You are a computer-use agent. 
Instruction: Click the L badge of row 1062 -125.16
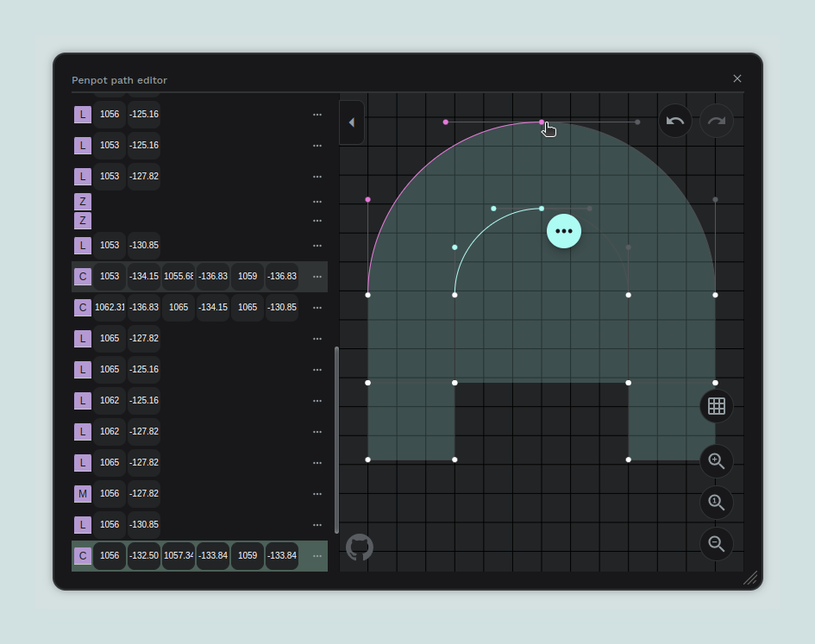click(x=83, y=401)
